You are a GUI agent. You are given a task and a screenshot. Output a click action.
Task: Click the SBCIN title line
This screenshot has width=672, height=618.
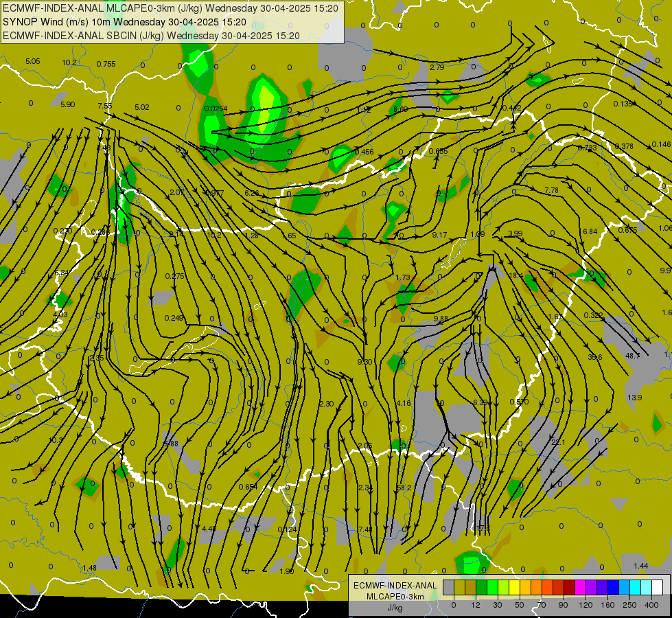tap(151, 36)
